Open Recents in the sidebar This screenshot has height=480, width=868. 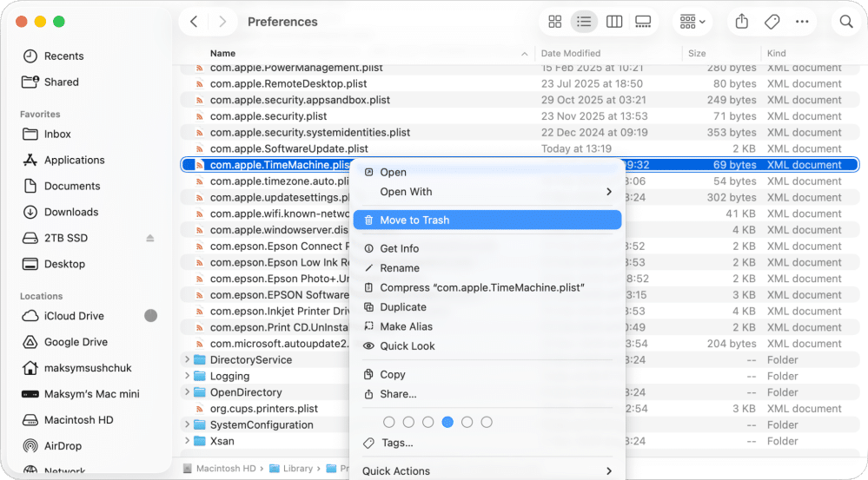(x=53, y=56)
